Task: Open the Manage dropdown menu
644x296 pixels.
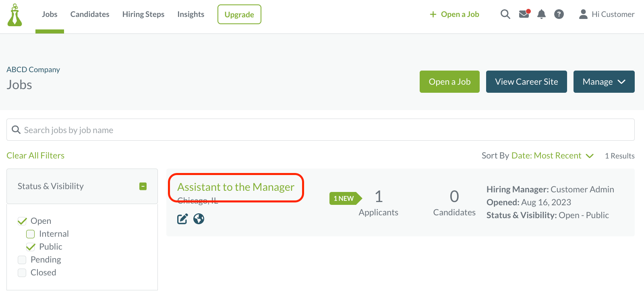Action: pyautogui.click(x=604, y=81)
